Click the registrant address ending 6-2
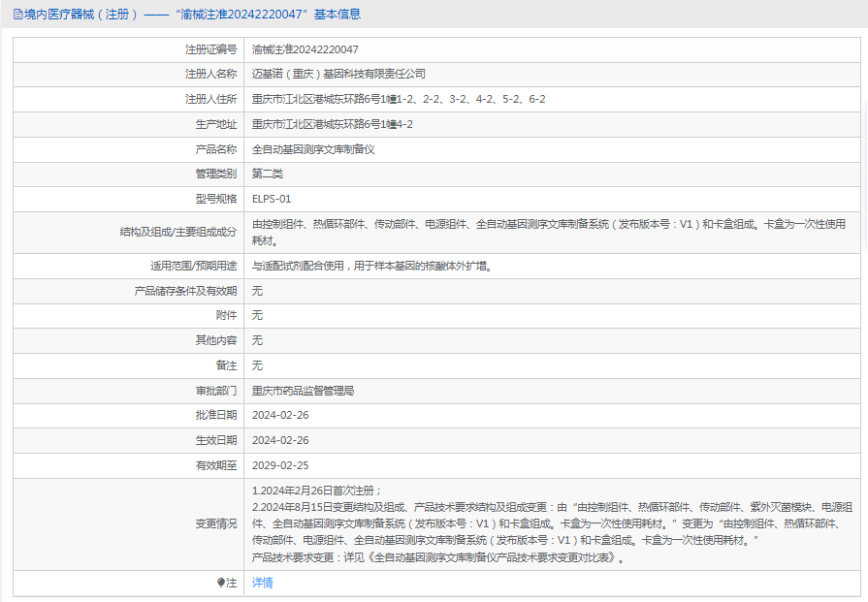 pos(399,99)
